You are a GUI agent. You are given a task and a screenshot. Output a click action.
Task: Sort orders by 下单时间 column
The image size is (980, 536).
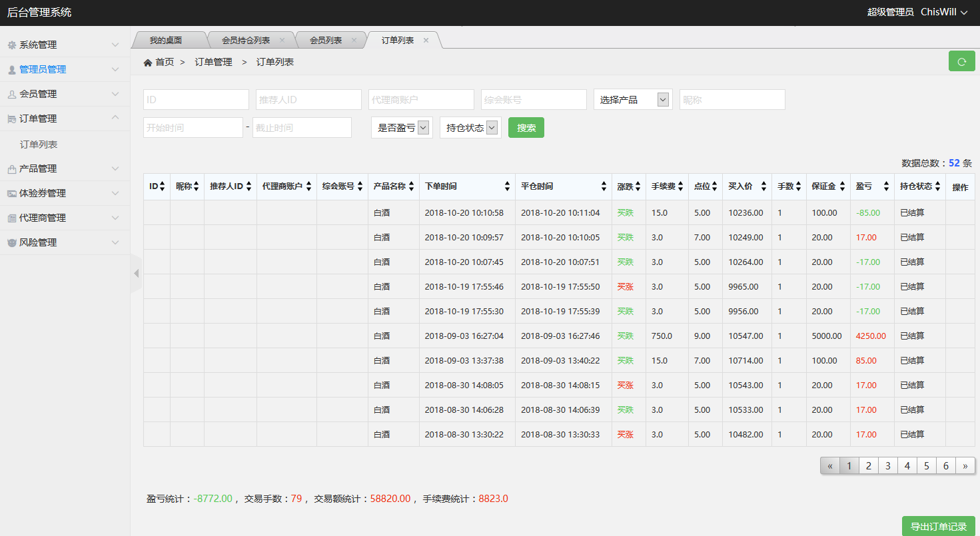[x=466, y=187]
